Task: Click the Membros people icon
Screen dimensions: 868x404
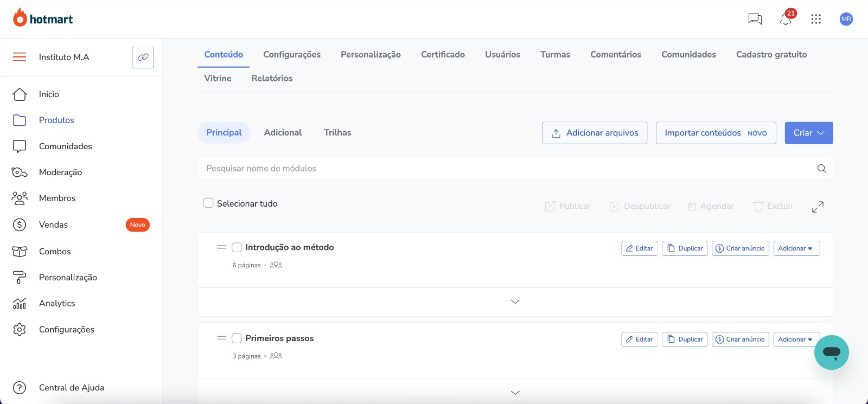Action: point(20,198)
